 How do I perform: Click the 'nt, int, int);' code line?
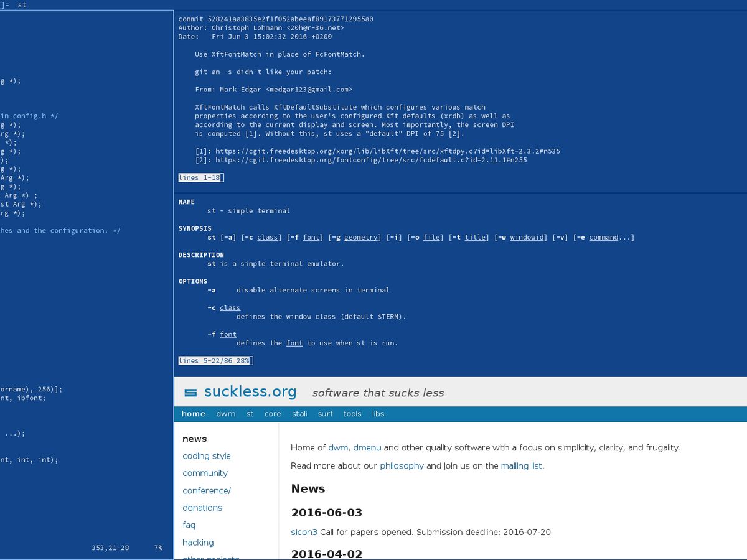point(29,460)
